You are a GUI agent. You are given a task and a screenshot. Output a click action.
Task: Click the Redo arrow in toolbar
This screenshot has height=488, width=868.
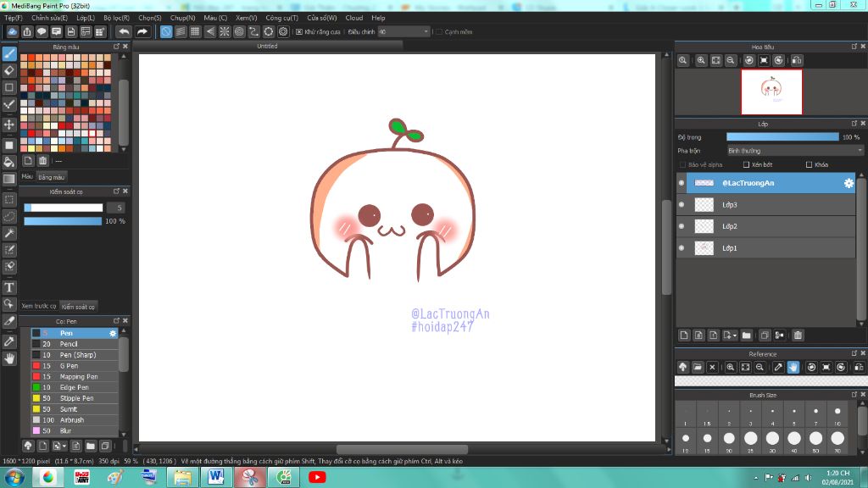[142, 31]
